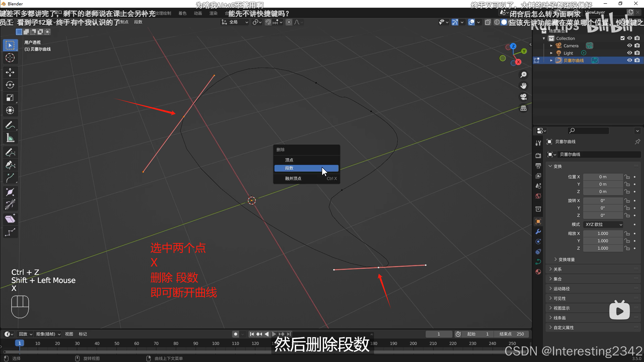
Task: Select the Cursor tool in left toolbar
Action: (x=10, y=58)
